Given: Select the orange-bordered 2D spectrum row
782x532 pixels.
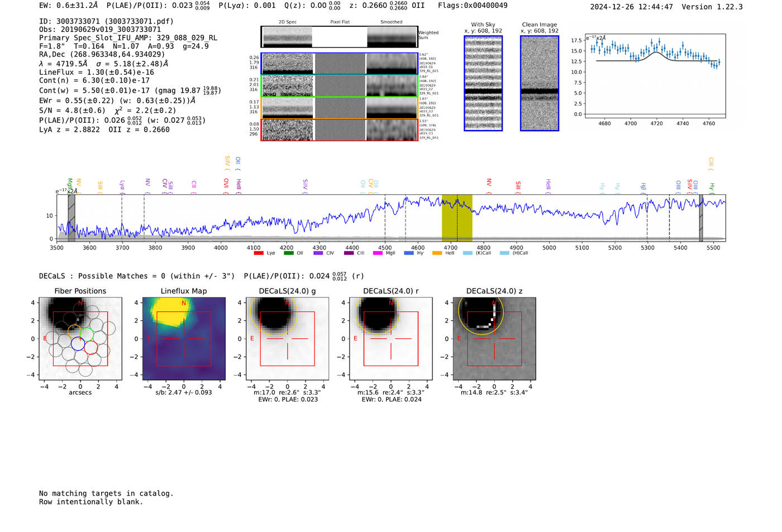Looking at the screenshot, I should [x=340, y=108].
